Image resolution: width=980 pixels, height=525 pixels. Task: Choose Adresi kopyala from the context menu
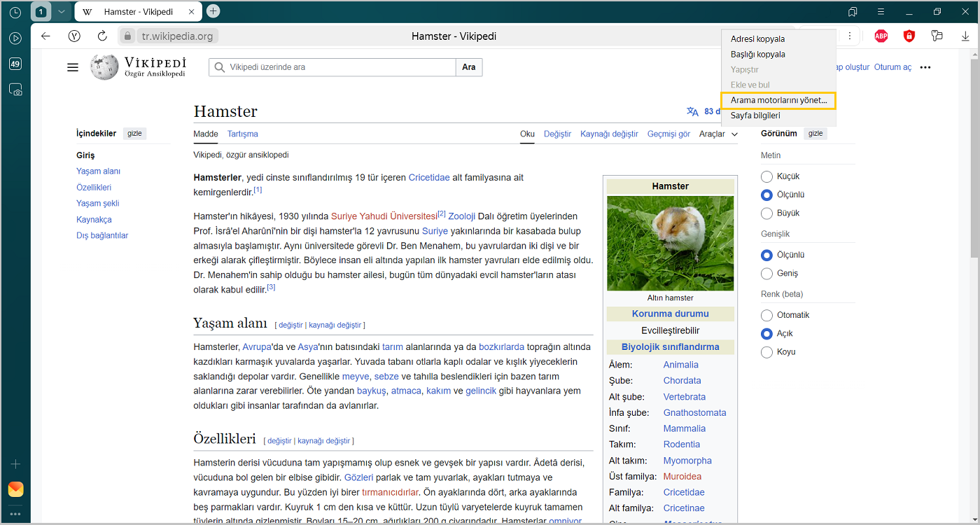757,39
